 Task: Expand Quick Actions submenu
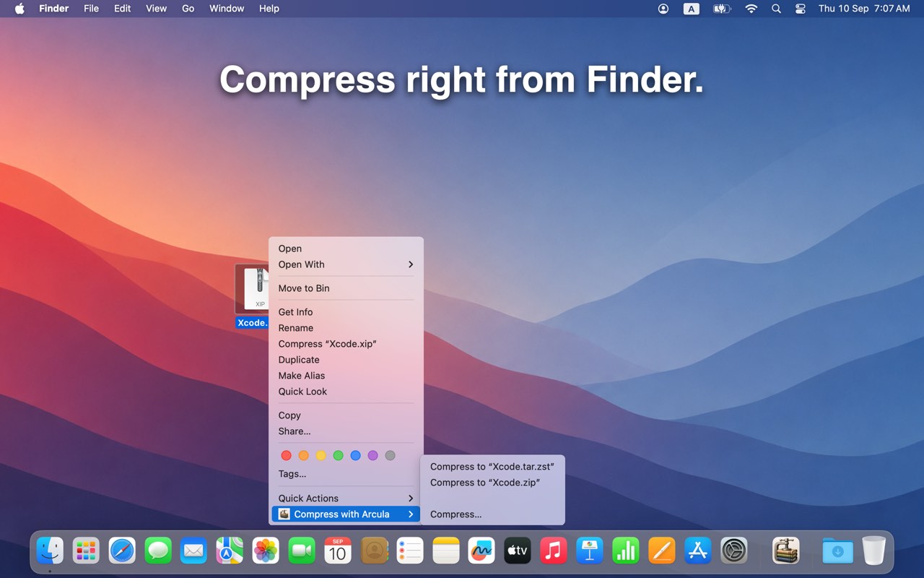pos(346,499)
